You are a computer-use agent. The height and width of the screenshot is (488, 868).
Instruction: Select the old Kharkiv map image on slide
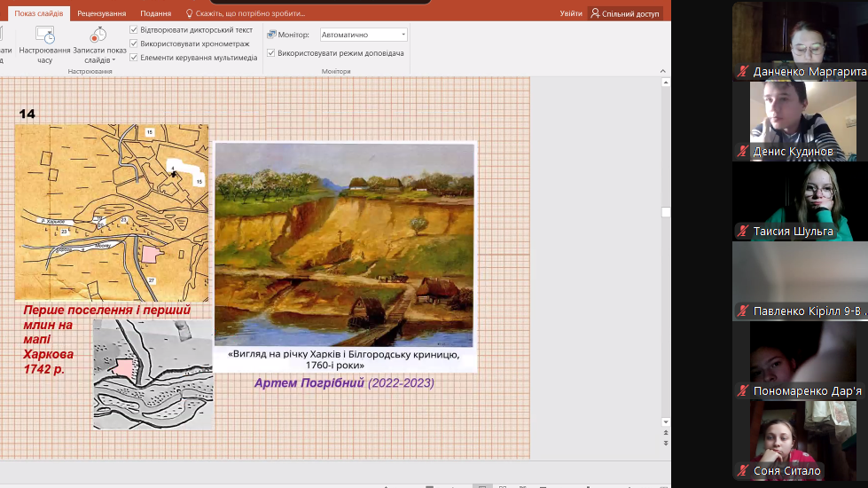pyautogui.click(x=112, y=213)
